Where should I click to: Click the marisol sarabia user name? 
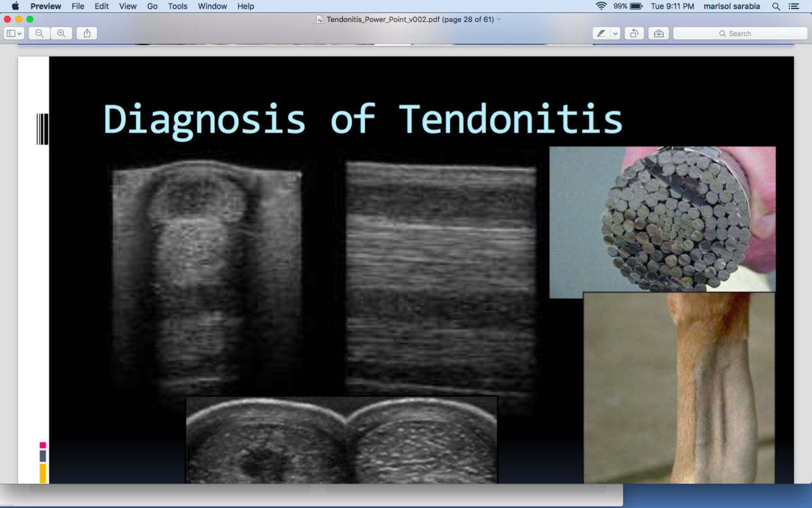pyautogui.click(x=732, y=6)
